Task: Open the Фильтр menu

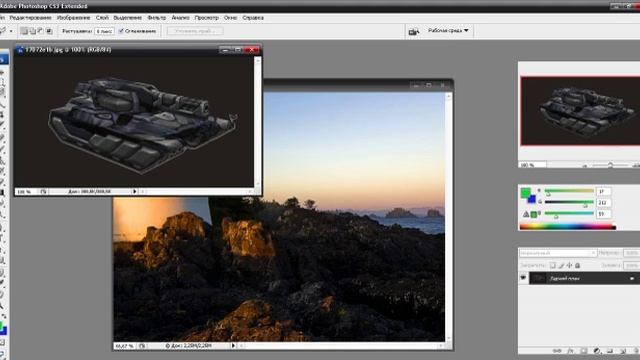Action: click(156, 18)
